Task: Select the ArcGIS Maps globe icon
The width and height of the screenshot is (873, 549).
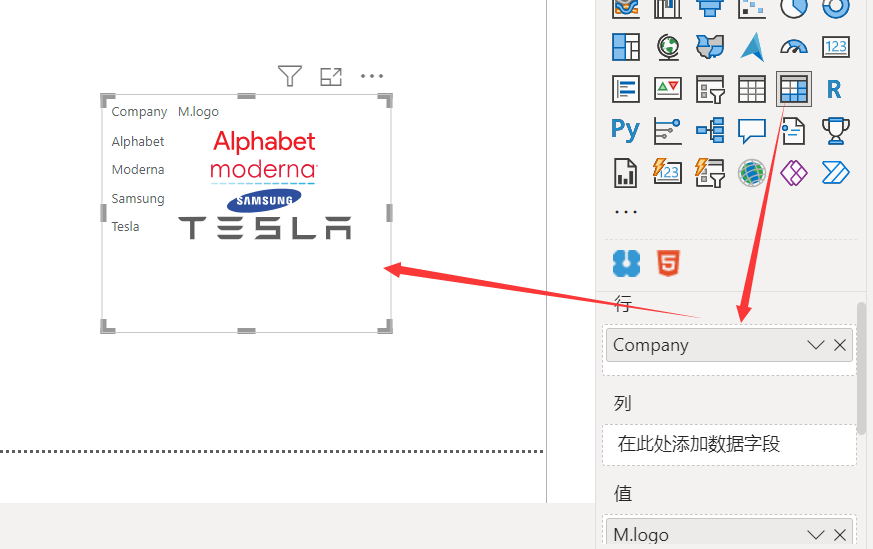Action: [752, 173]
